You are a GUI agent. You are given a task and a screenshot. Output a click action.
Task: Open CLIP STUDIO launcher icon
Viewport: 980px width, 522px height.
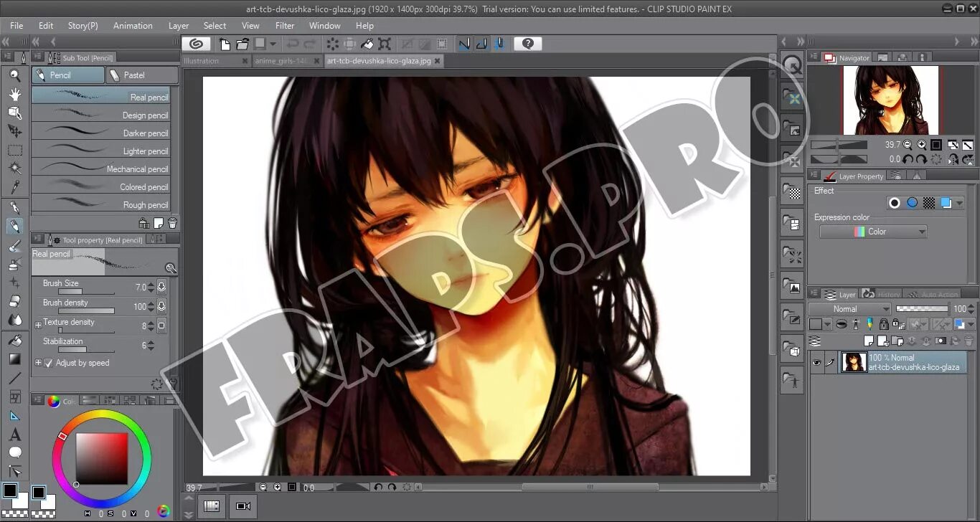pos(197,44)
